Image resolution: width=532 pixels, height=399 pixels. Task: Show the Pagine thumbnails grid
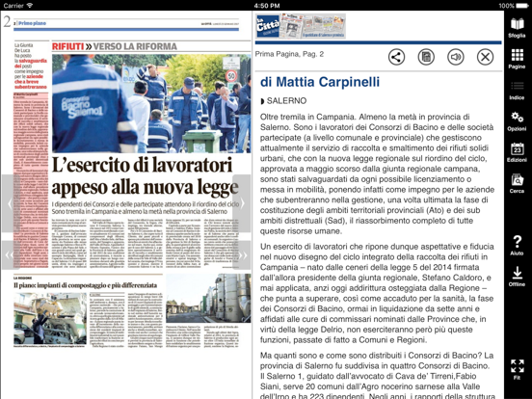click(x=517, y=59)
